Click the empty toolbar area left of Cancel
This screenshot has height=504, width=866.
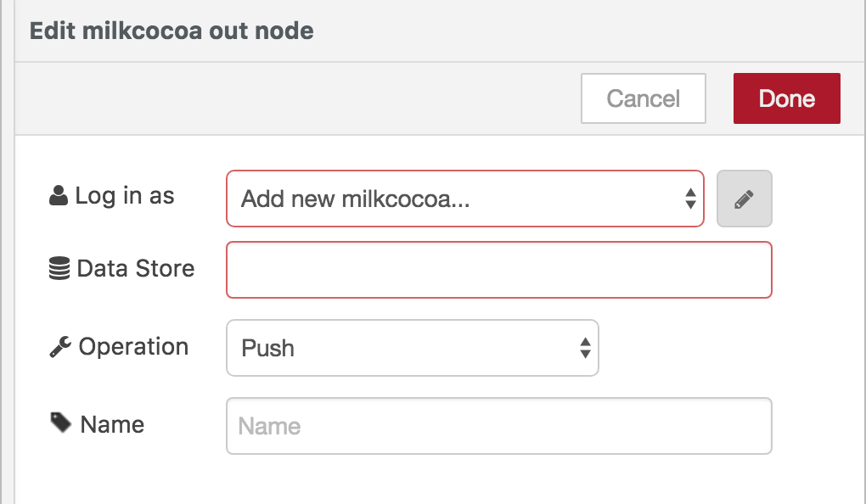297,98
